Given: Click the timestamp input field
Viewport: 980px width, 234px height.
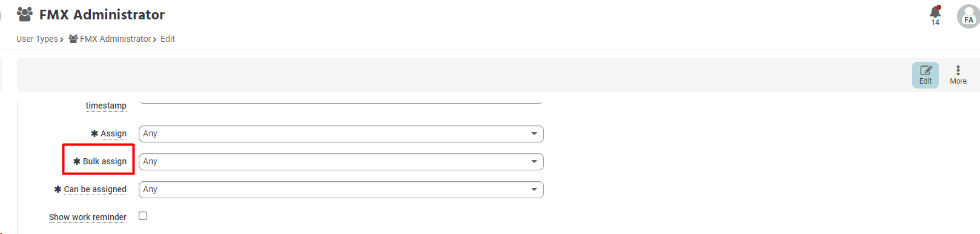Looking at the screenshot, I should pyautogui.click(x=341, y=101).
